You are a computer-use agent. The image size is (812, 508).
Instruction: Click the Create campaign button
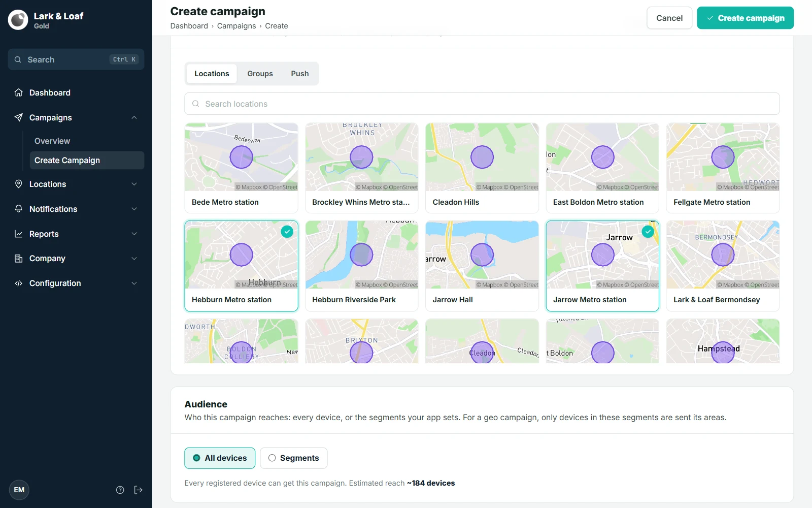(x=745, y=18)
